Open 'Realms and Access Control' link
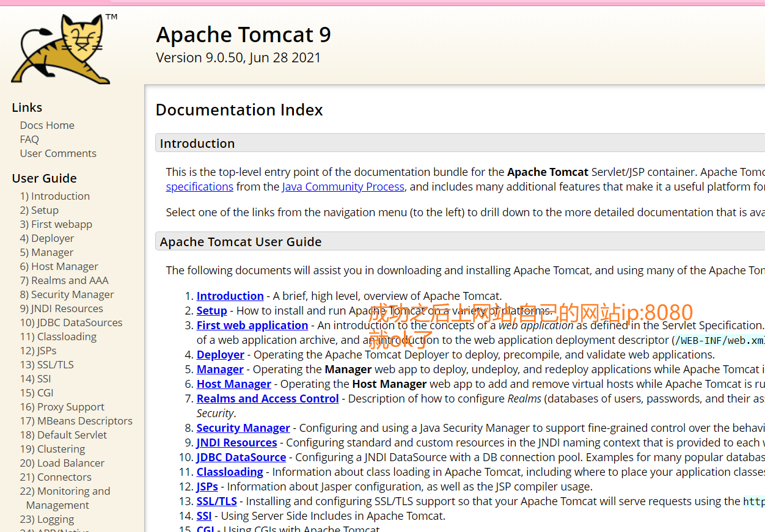 268,398
